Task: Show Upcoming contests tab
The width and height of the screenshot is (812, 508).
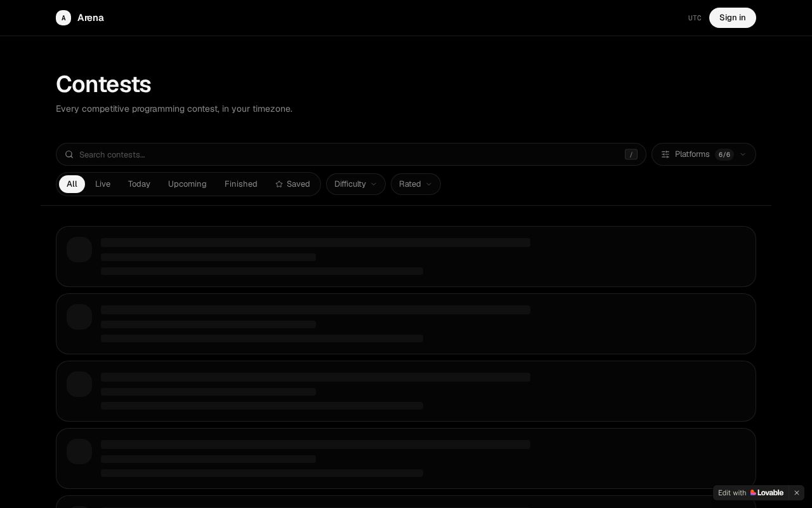Action: (x=187, y=184)
